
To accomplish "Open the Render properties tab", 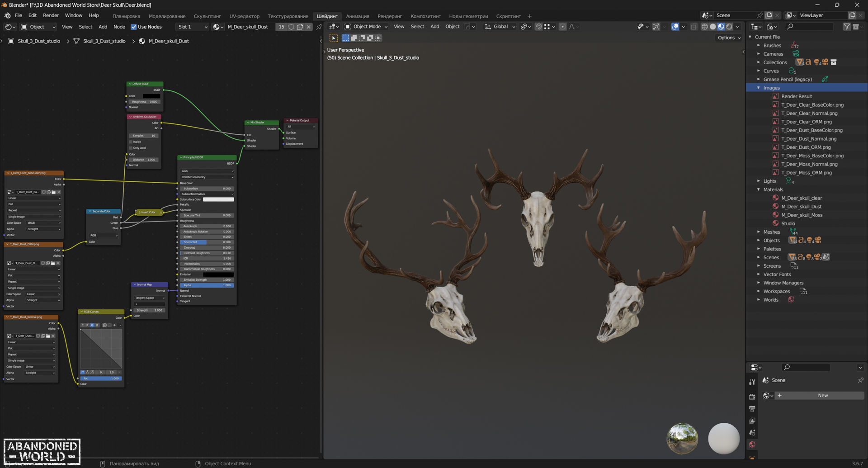I will click(752, 397).
